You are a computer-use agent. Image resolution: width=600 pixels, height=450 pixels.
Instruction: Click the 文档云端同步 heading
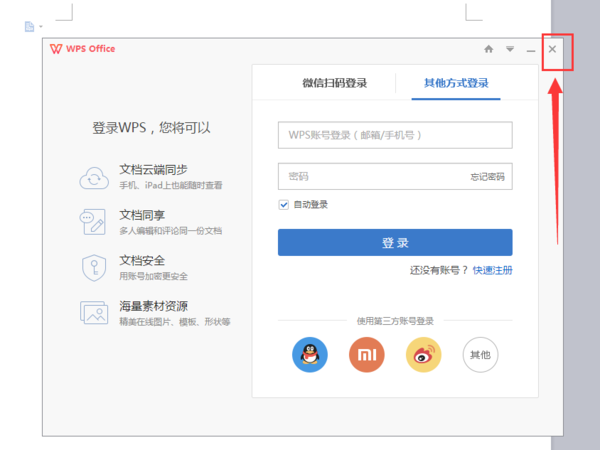pos(153,170)
